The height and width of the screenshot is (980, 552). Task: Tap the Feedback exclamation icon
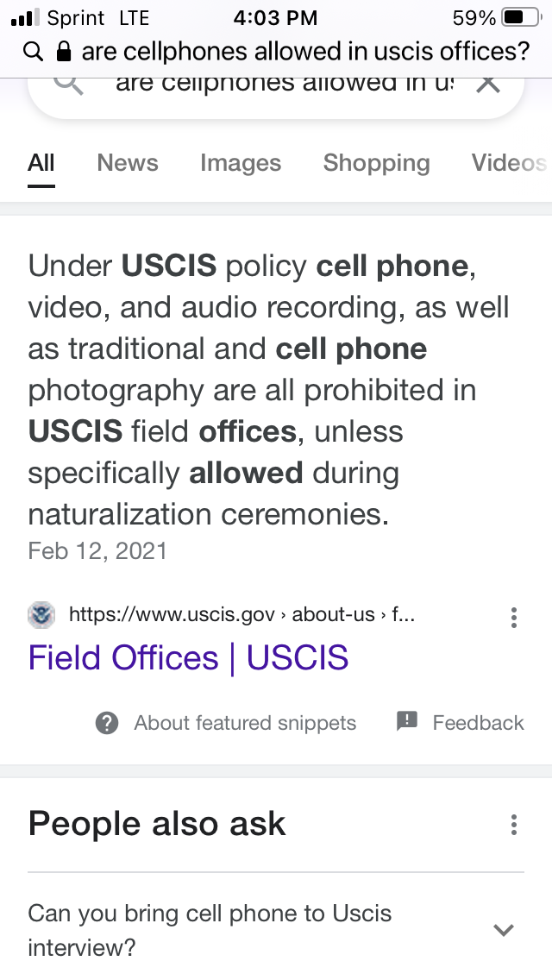click(x=407, y=721)
